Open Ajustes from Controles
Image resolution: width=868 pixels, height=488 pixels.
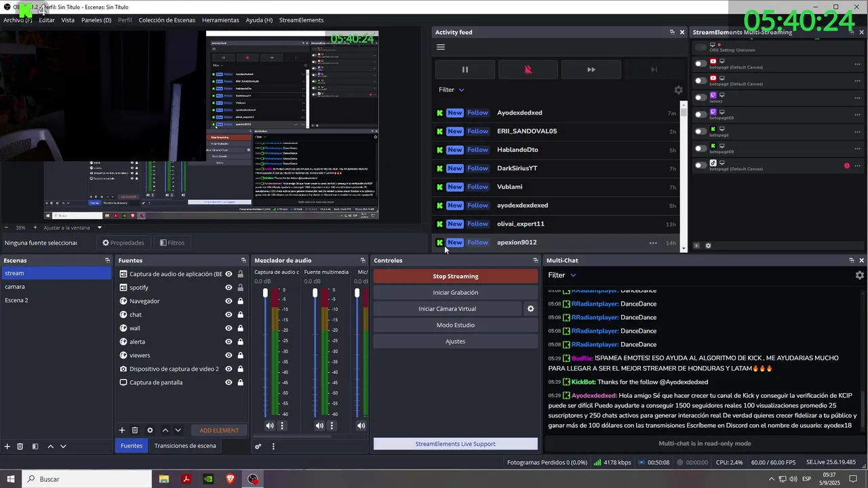(456, 341)
